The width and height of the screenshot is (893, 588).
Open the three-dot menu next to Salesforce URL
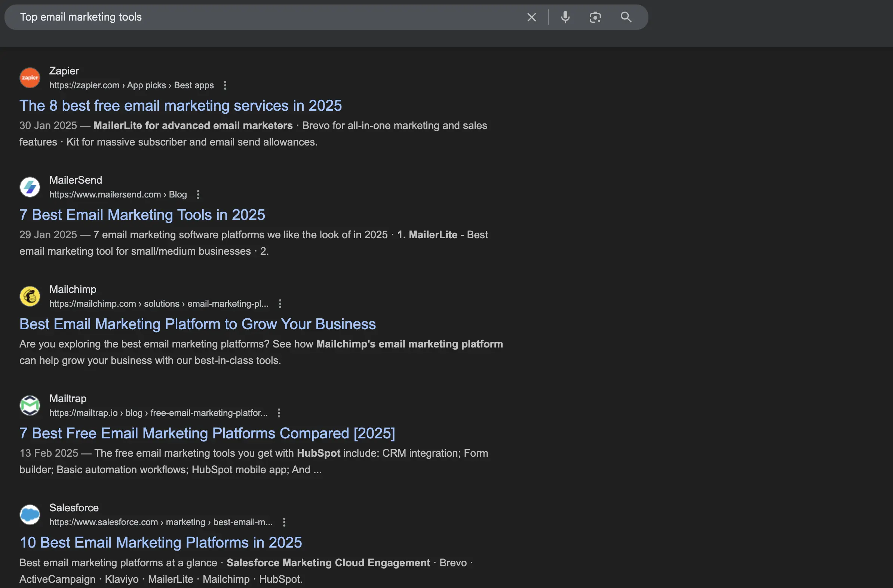[x=284, y=522]
